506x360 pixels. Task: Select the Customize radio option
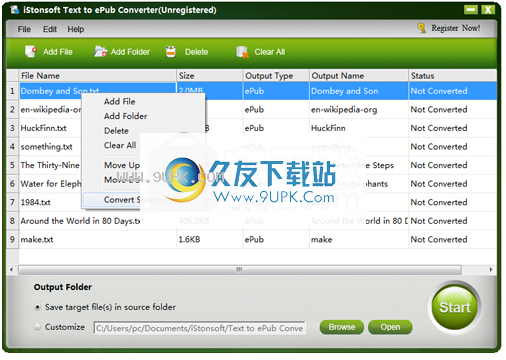pyautogui.click(x=38, y=327)
